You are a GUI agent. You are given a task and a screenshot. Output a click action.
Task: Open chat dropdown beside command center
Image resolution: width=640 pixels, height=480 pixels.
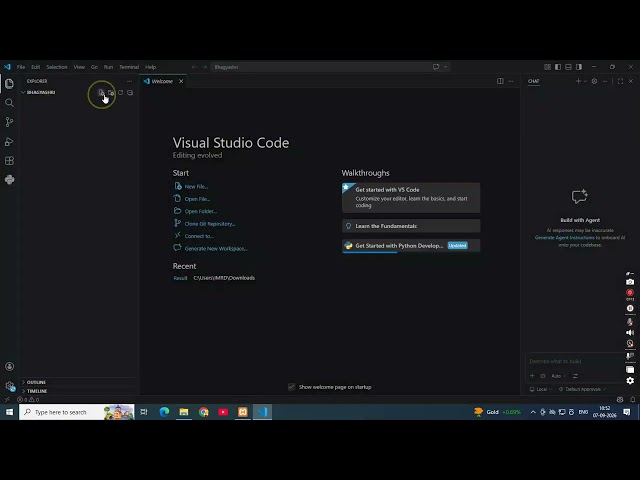(x=446, y=67)
